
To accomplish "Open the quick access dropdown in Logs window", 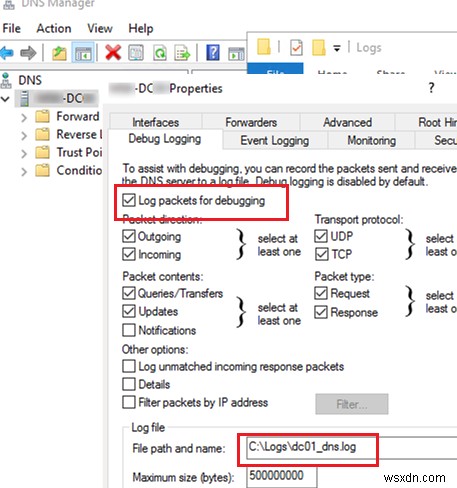I will (337, 49).
